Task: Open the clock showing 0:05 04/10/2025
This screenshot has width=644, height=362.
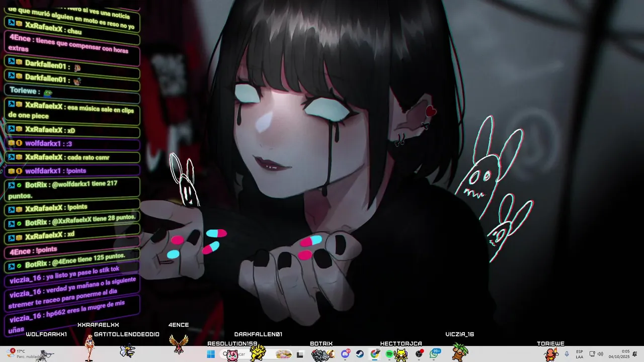Action: pyautogui.click(x=619, y=354)
